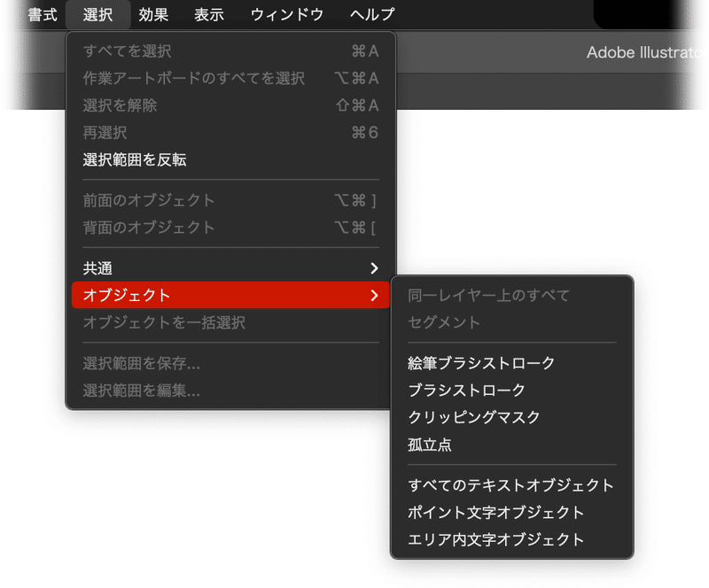Open the ウィンドウ menu
The height and width of the screenshot is (588, 709).
pos(286,14)
